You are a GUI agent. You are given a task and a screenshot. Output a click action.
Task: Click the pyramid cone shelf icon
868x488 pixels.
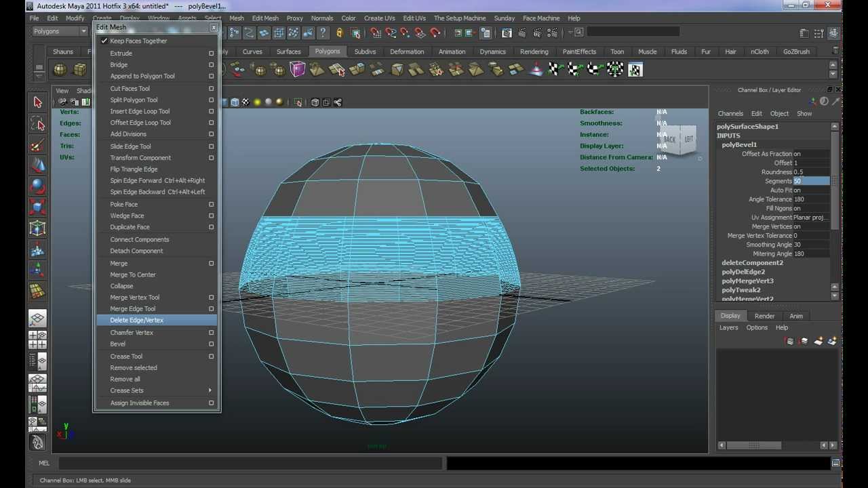click(x=536, y=69)
